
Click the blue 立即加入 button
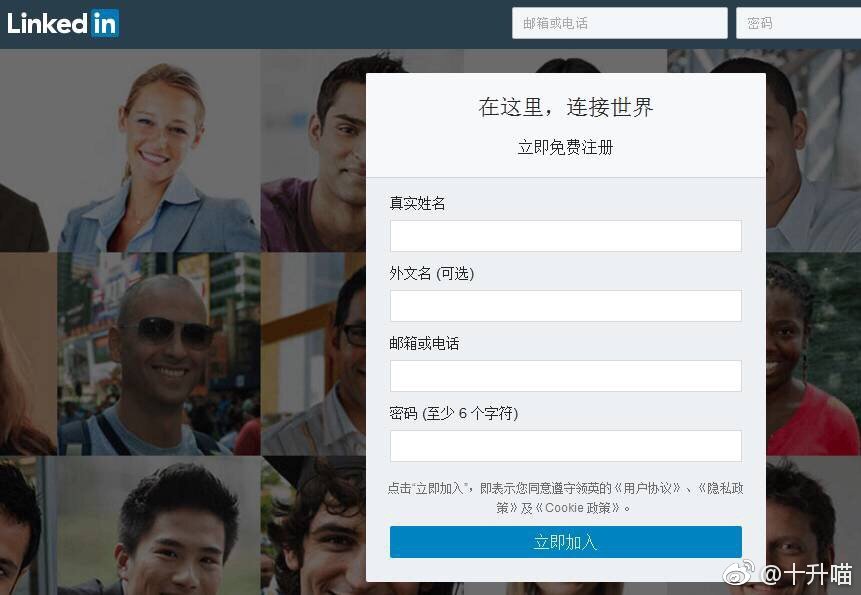(x=566, y=542)
